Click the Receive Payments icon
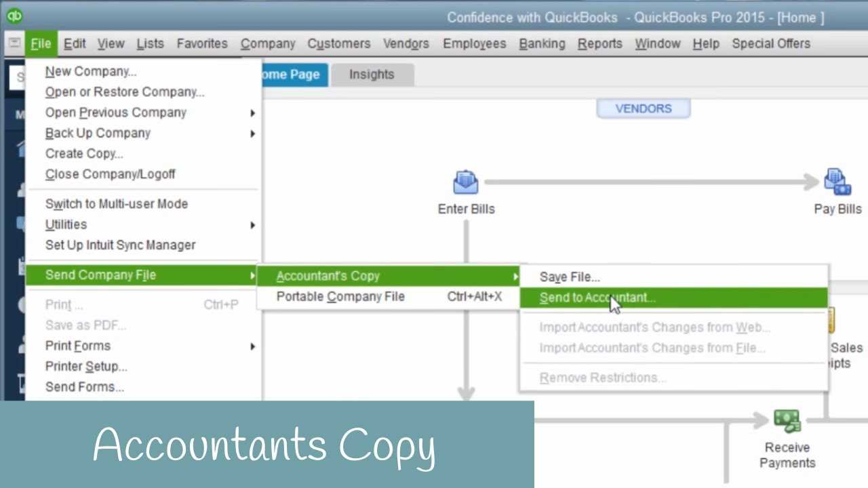The width and height of the screenshot is (868, 488). [x=787, y=422]
